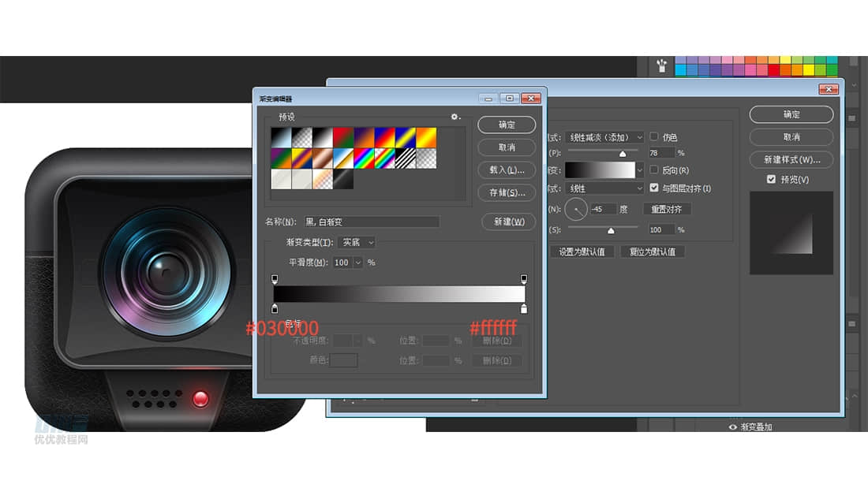This screenshot has width=868, height=488.
Task: Click the angle field showing -45
Action: [x=603, y=209]
